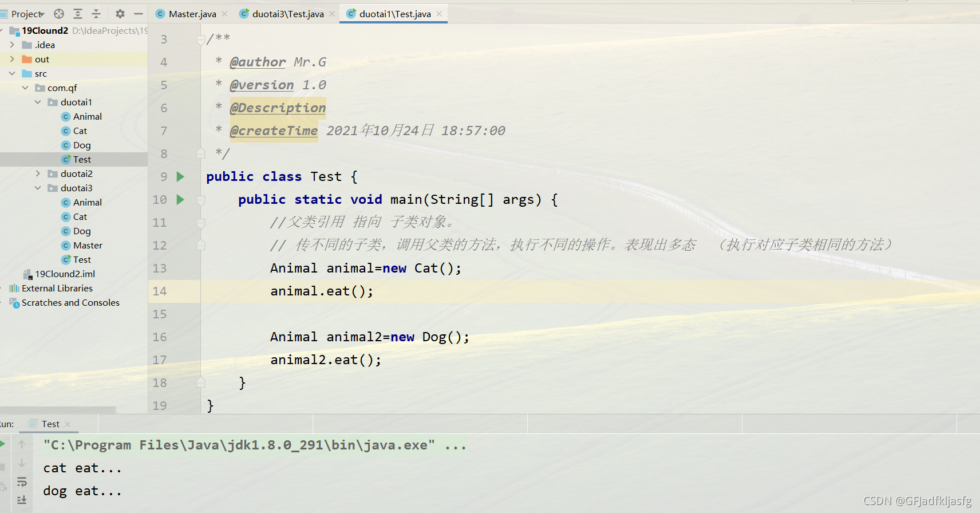
Task: Close the duotai1\Test.java tab
Action: pyautogui.click(x=439, y=14)
